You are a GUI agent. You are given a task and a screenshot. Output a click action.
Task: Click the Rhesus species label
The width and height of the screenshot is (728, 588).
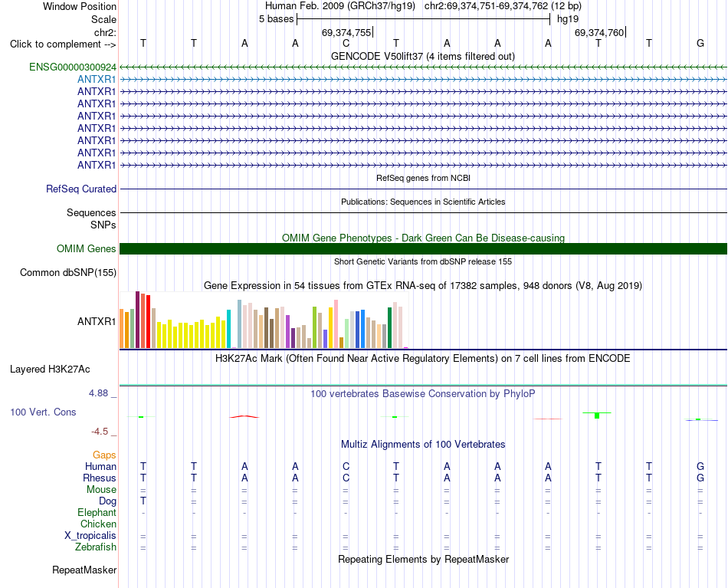point(100,478)
